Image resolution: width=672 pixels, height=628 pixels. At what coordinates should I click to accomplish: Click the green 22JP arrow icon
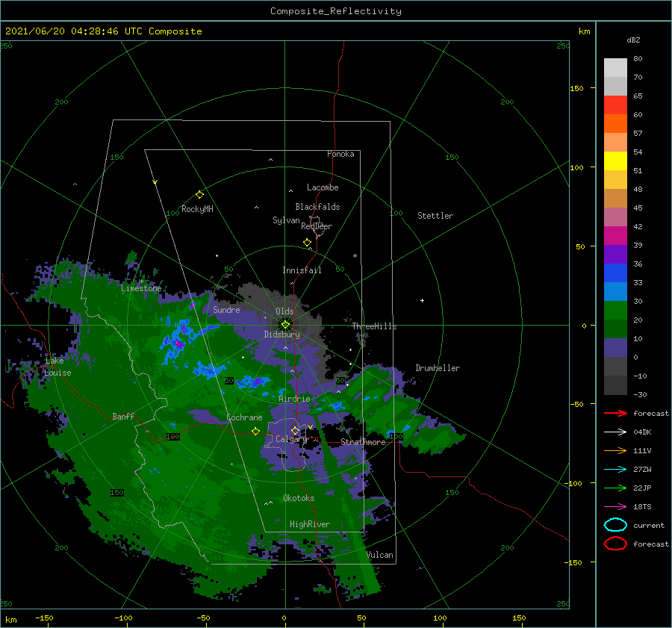point(615,488)
